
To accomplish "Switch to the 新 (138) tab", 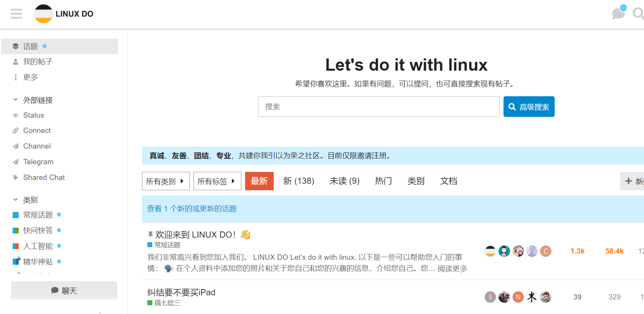I will tap(299, 181).
